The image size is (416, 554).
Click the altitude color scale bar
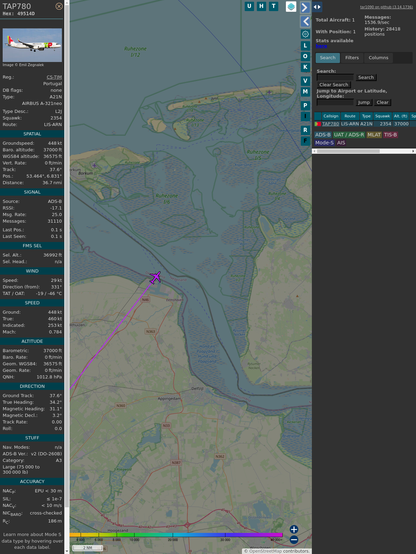click(x=176, y=535)
